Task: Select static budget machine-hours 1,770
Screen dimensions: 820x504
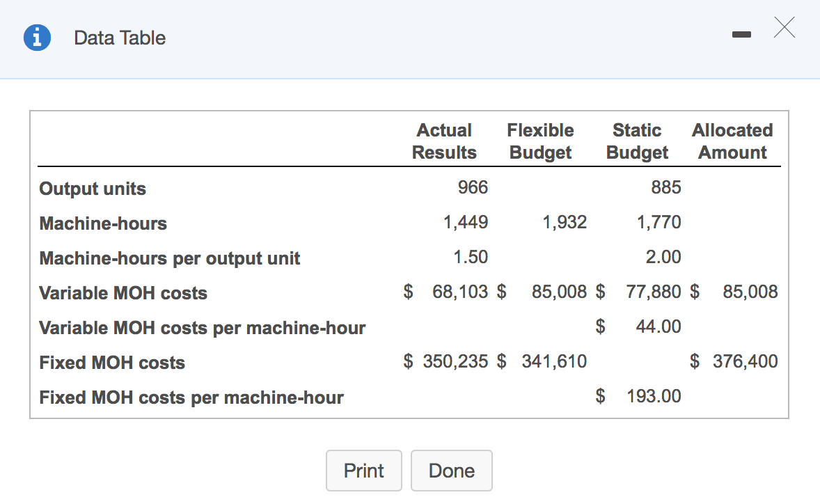Action: tap(659, 222)
